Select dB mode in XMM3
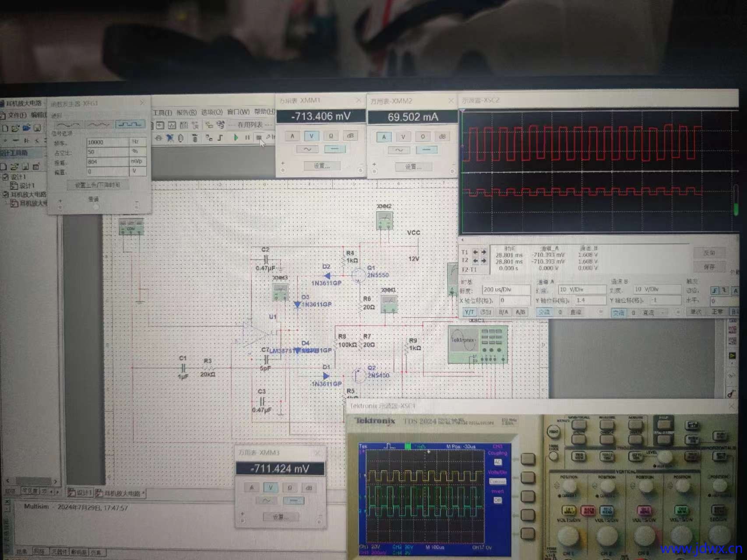Viewport: 747px width, 560px height. pos(309,488)
